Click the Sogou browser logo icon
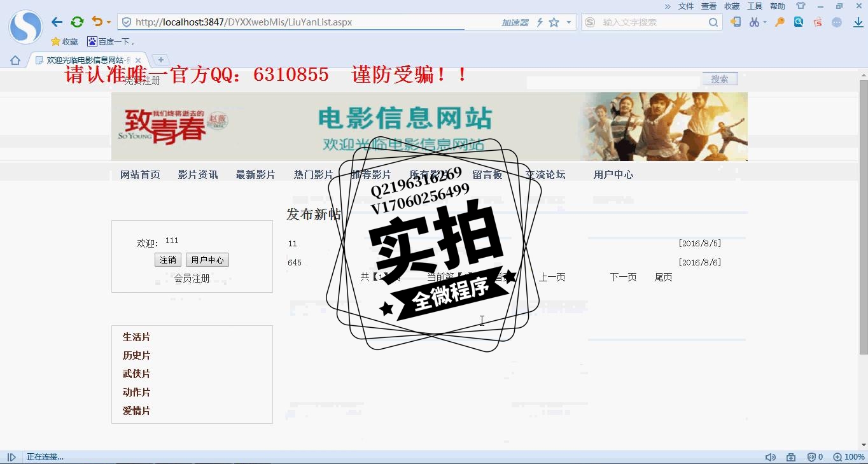Image resolution: width=868 pixels, height=464 pixels. (x=25, y=27)
